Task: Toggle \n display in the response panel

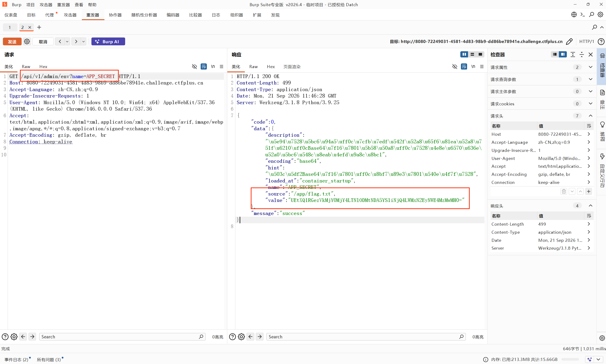Action: (473, 66)
